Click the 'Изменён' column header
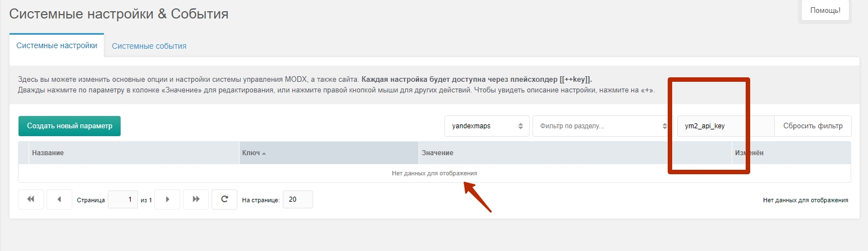868x251 pixels. pyautogui.click(x=791, y=153)
